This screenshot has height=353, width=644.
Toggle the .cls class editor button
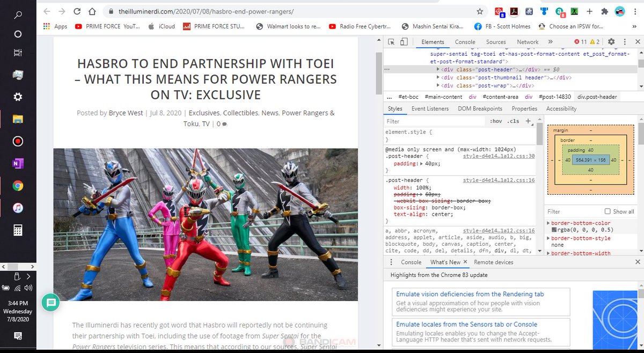coord(513,121)
